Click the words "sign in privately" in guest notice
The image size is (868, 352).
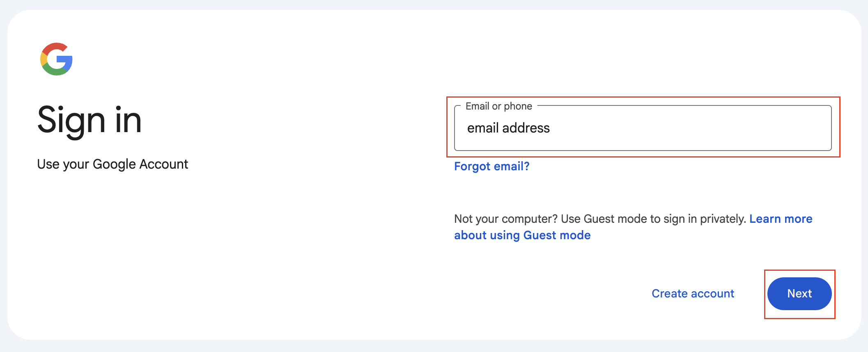click(x=704, y=219)
